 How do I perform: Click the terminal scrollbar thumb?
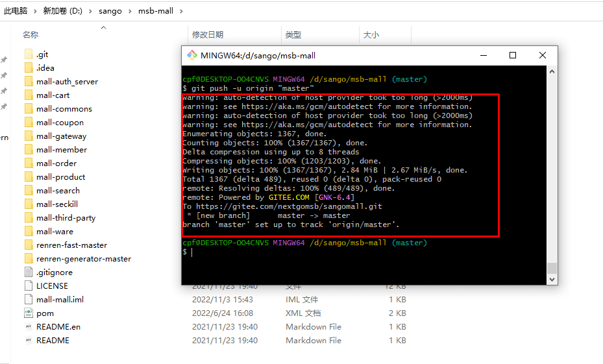coord(552,268)
